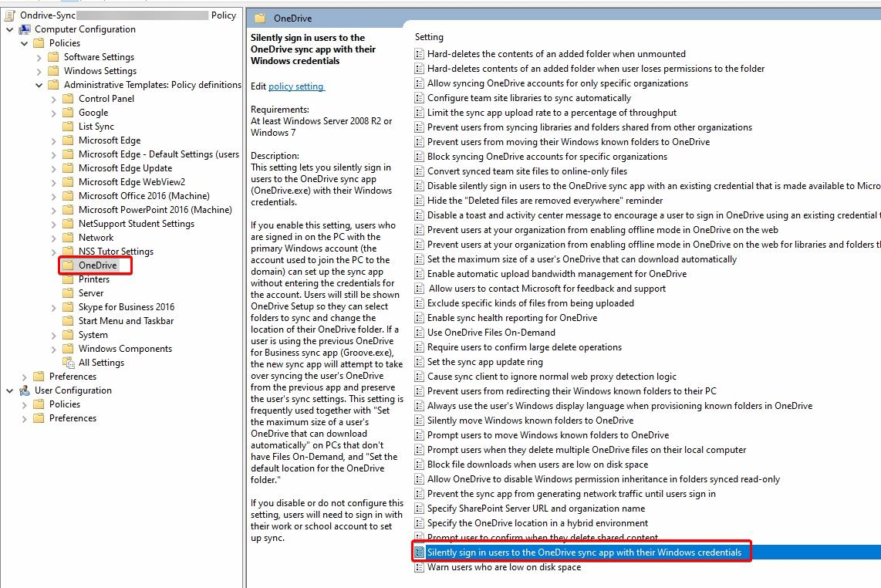Select Prompt users to move Windows known folders

[548, 435]
